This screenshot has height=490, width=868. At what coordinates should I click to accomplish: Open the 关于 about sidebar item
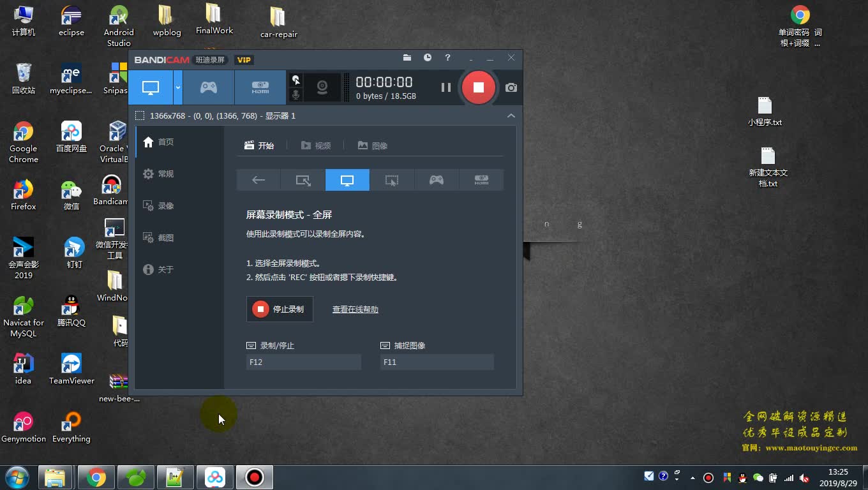click(x=179, y=269)
